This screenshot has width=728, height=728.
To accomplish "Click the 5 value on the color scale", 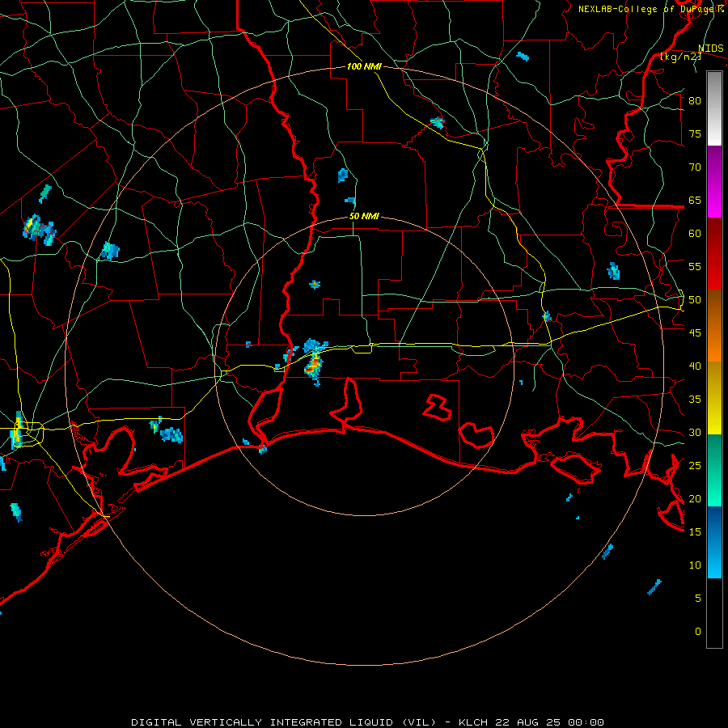I will point(698,599).
